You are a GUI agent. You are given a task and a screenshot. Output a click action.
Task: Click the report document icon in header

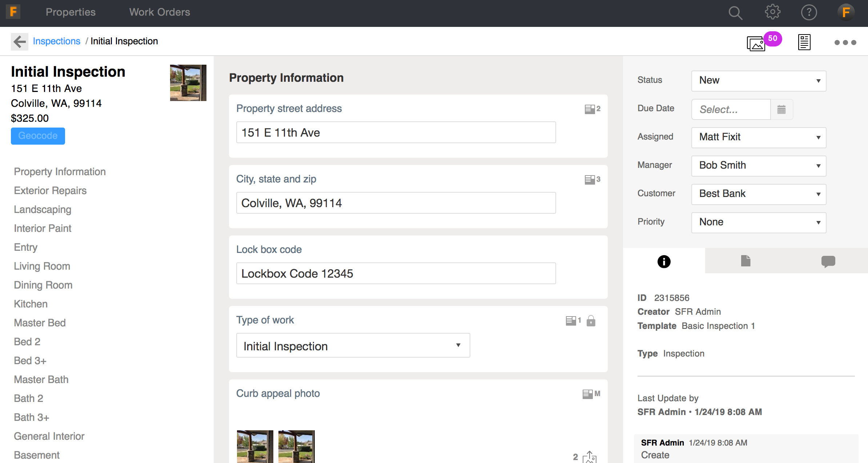[x=804, y=43]
